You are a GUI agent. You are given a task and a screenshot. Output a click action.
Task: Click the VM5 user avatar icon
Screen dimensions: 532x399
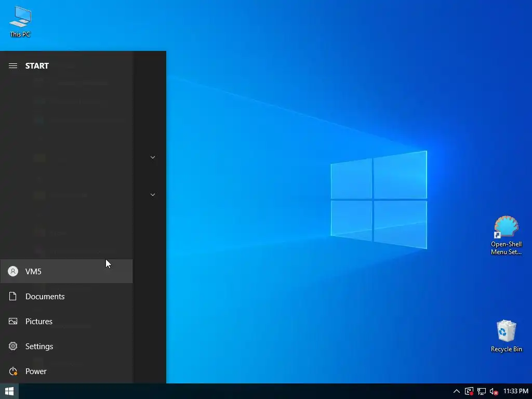pyautogui.click(x=13, y=271)
